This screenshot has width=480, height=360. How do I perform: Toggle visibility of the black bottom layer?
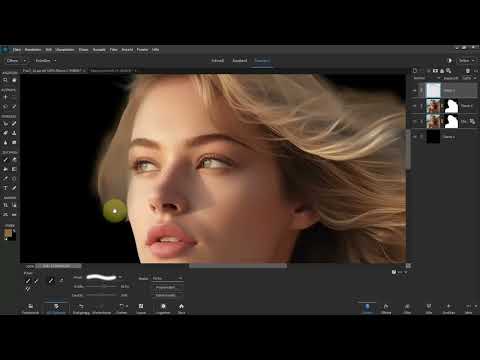pos(415,137)
